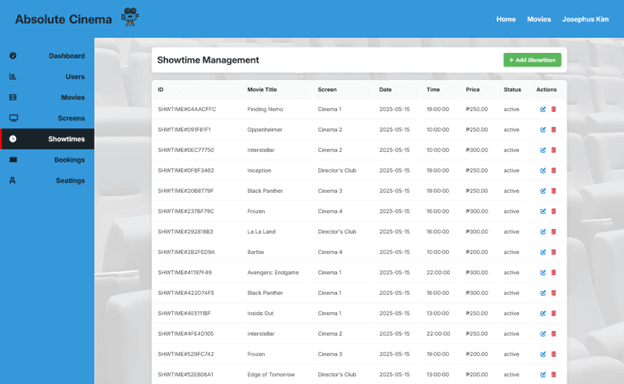The width and height of the screenshot is (624, 384).
Task: Click the 22:00:00 time for Avengers: Endgame
Action: point(438,273)
